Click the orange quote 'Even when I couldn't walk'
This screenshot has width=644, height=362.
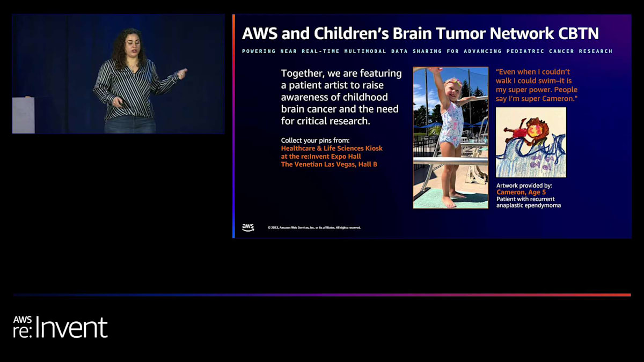[x=537, y=85]
